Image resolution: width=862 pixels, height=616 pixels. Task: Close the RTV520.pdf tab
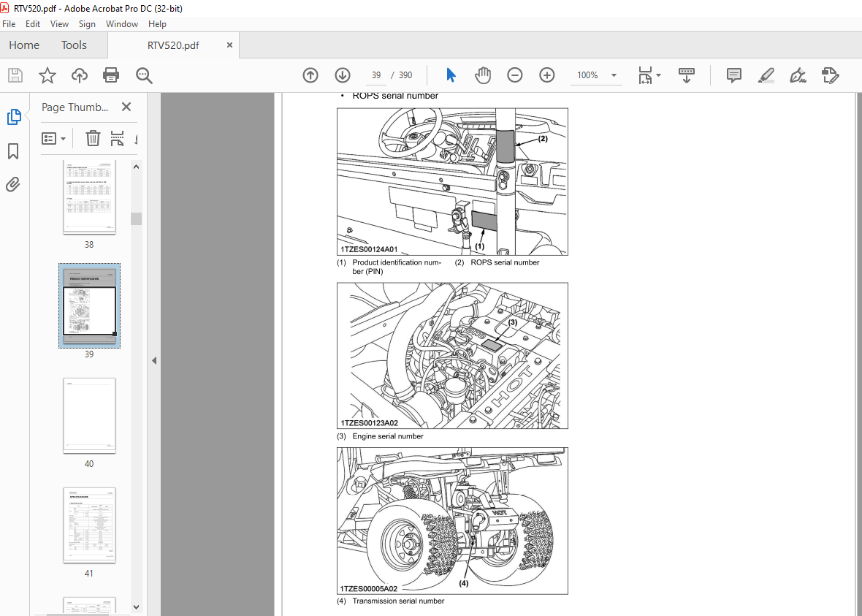(x=230, y=45)
